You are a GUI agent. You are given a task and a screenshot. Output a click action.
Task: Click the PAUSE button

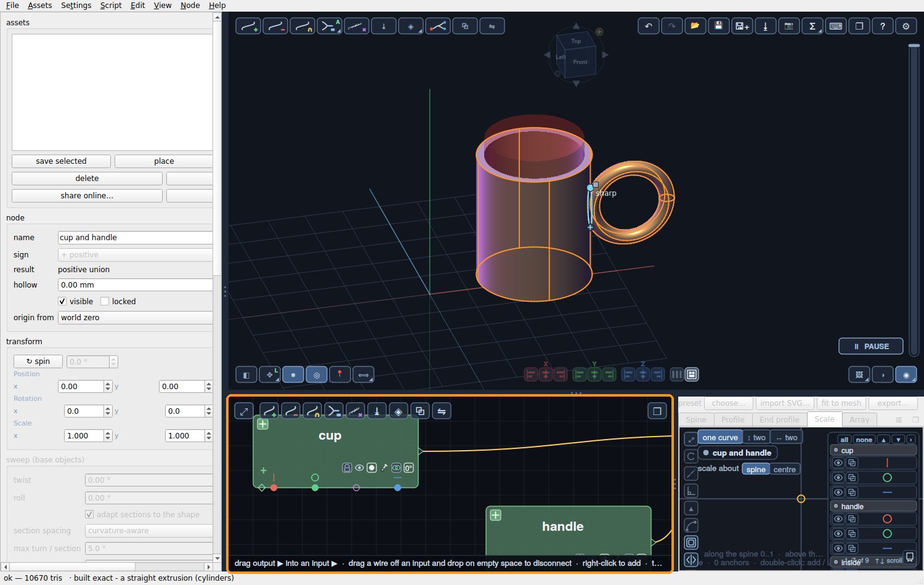click(871, 346)
